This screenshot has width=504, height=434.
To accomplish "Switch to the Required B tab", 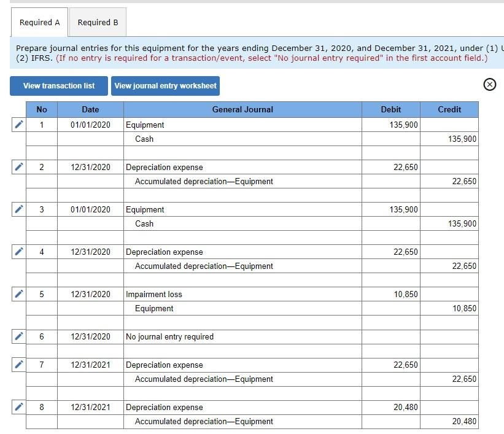I will point(97,22).
